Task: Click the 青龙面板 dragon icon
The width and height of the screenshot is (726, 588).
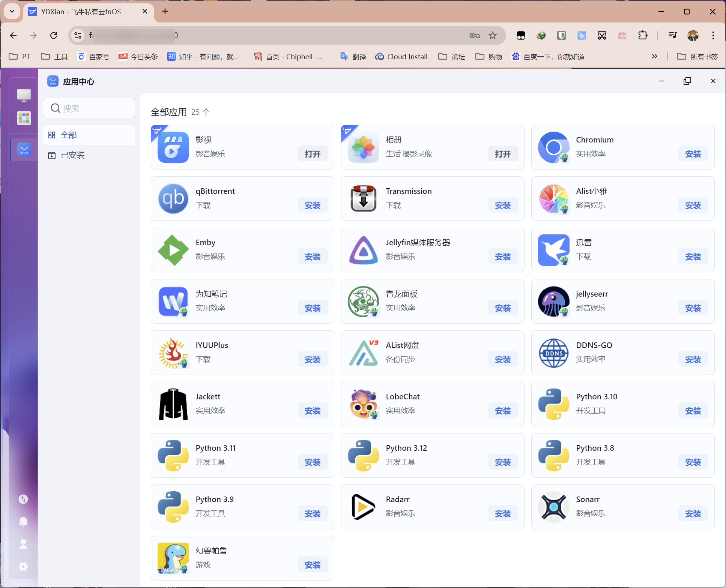Action: click(363, 301)
